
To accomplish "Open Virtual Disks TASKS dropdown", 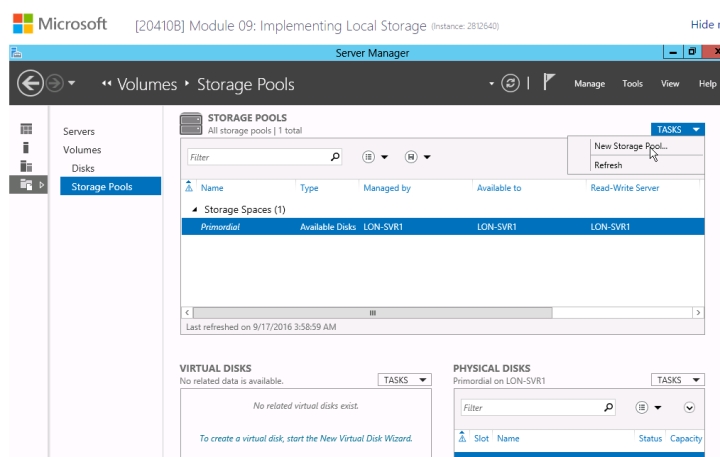I will (x=404, y=380).
